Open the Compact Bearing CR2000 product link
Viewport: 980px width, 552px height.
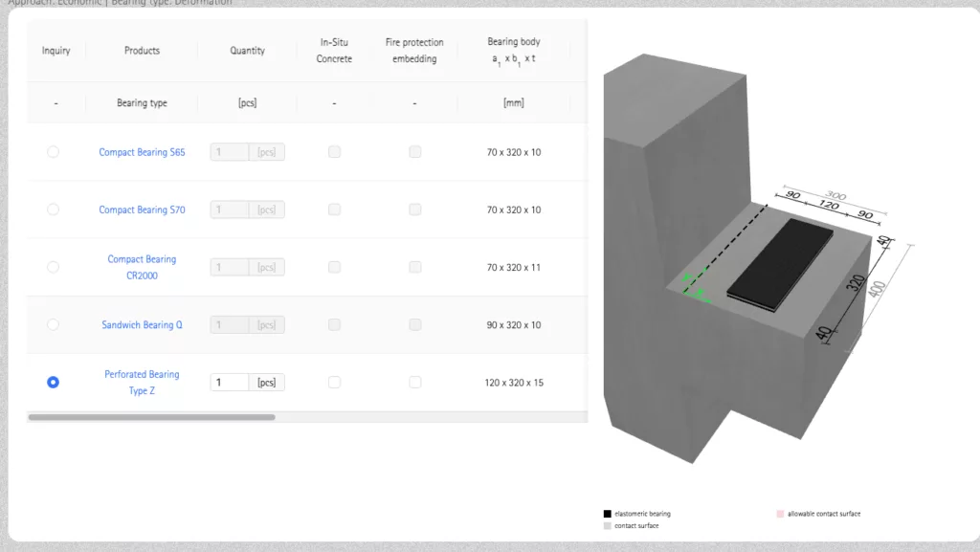pos(142,267)
